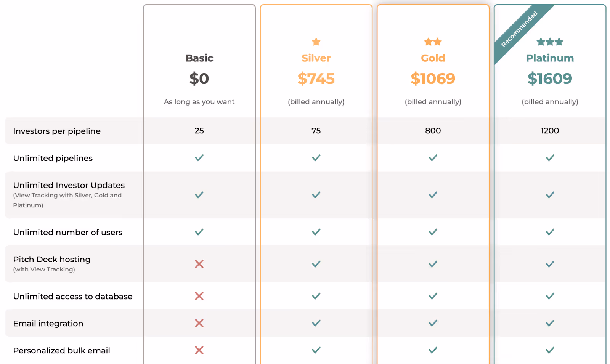Click the Gold checkmark for Unlimited pipelines
Screen dimensions: 610x364
(x=433, y=158)
